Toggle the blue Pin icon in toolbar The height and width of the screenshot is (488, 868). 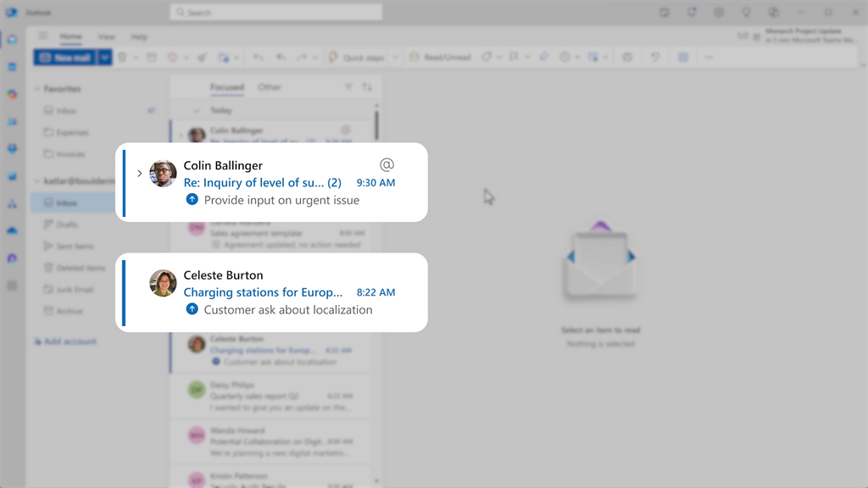[543, 57]
